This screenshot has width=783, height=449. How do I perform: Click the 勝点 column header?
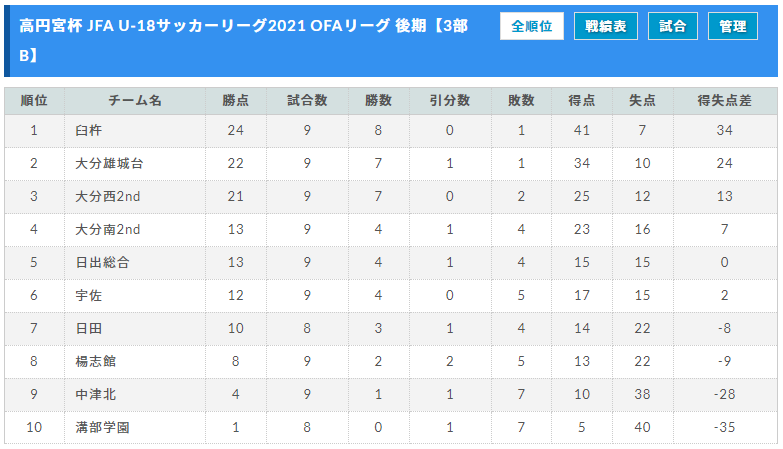click(236, 100)
